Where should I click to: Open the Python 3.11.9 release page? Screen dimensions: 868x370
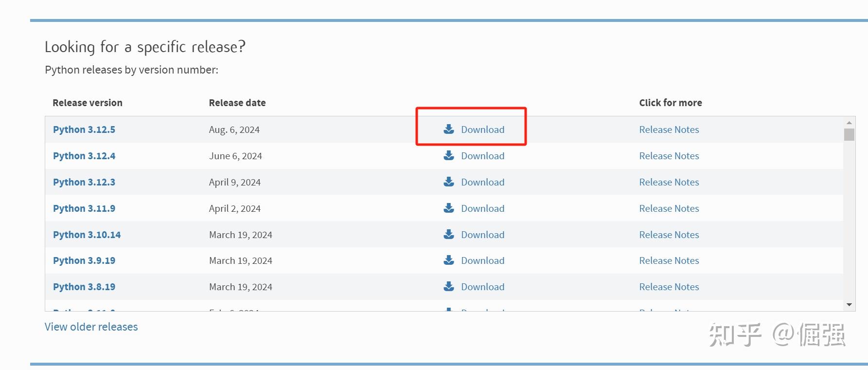click(84, 208)
